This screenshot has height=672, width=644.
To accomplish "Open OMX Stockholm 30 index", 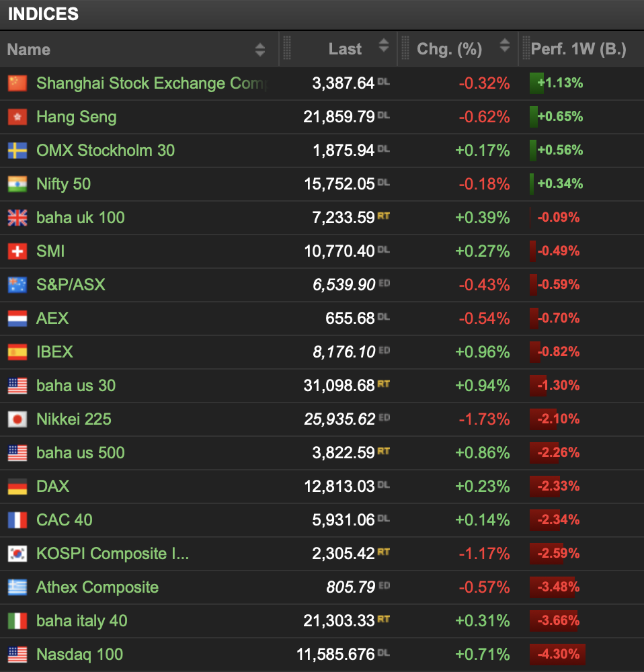I will (x=106, y=151).
